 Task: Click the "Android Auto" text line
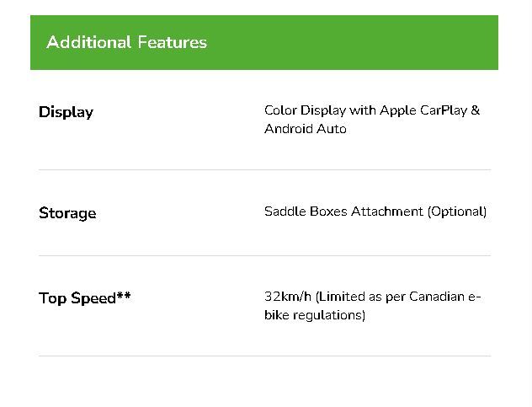click(305, 129)
